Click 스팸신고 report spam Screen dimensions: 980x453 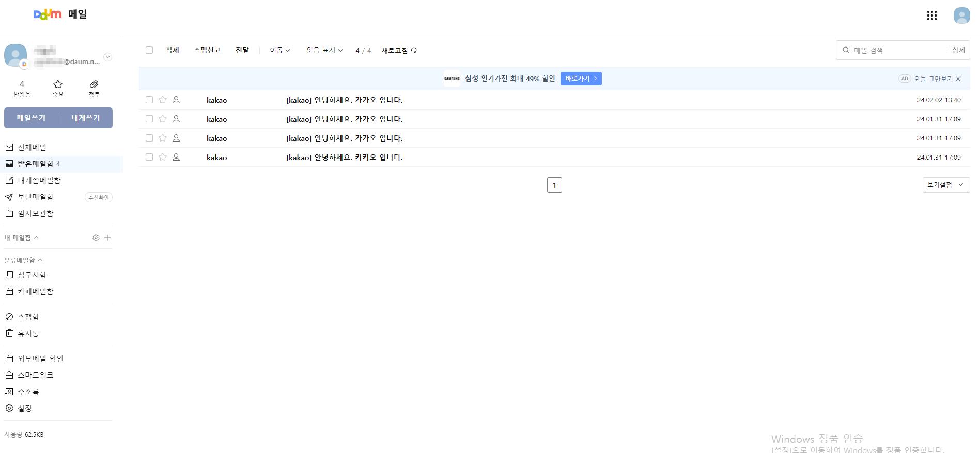point(207,50)
